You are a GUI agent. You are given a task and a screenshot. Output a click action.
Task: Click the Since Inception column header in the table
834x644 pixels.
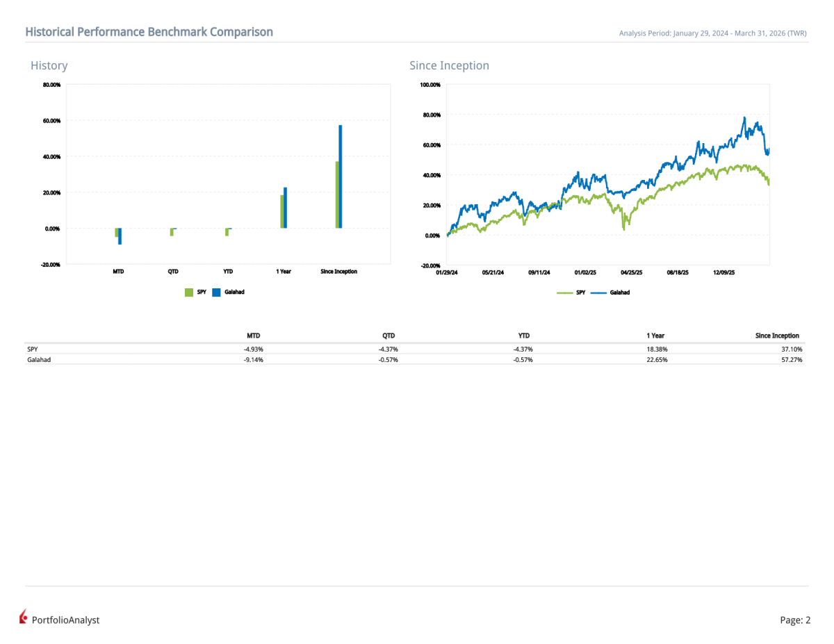(777, 336)
